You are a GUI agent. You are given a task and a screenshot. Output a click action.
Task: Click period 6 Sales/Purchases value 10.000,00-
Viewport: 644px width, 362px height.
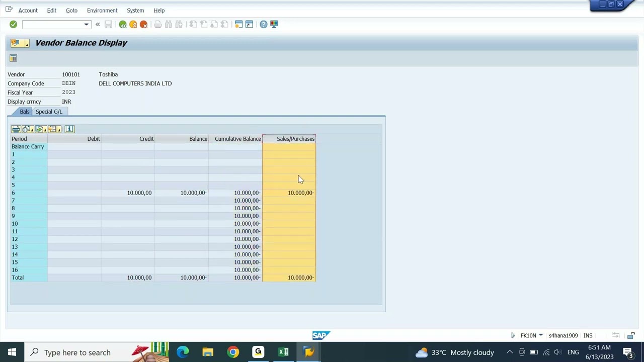(x=301, y=193)
